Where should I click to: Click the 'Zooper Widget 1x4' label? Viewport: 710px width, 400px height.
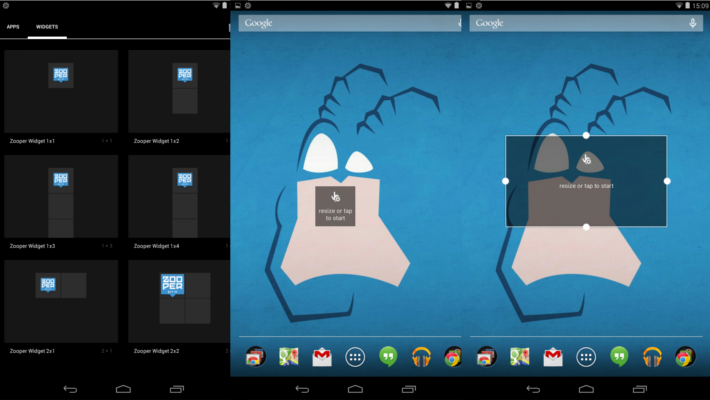(156, 246)
